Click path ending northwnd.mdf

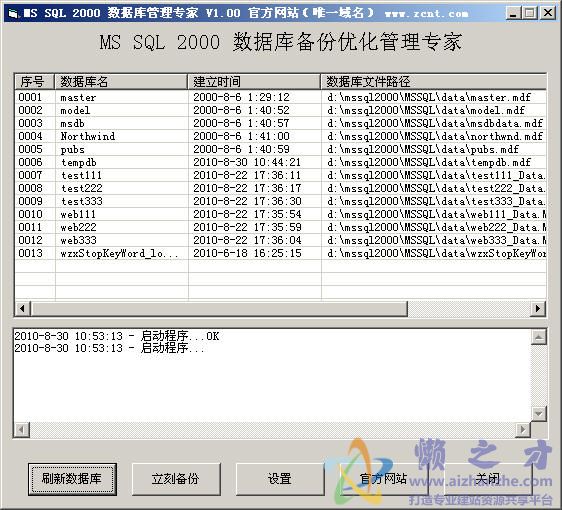pyautogui.click(x=435, y=136)
